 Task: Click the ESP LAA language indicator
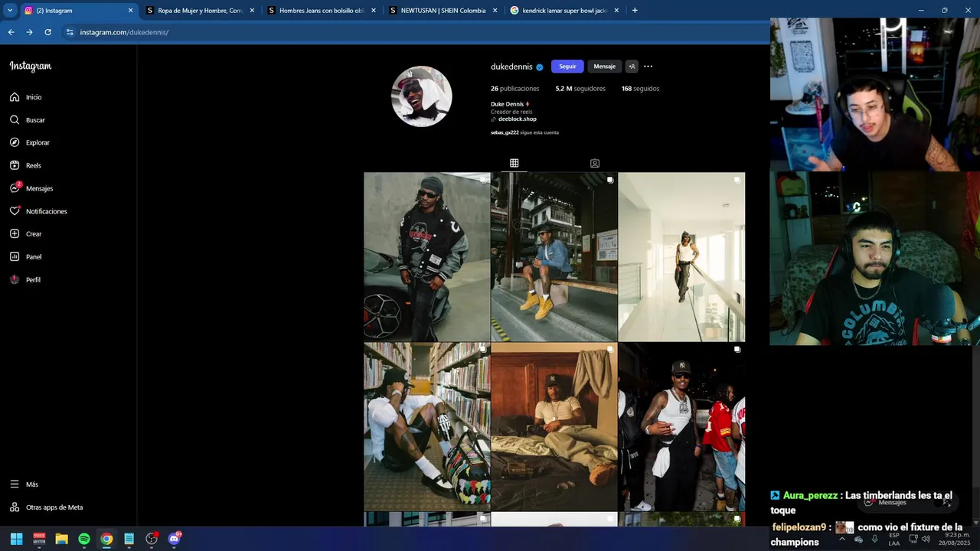coord(894,539)
